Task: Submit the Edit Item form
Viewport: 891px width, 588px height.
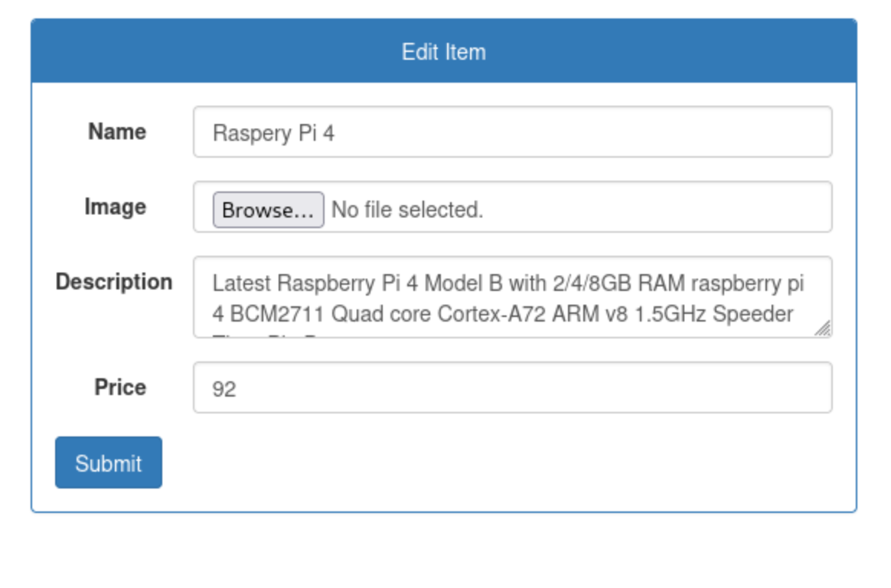Action: tap(108, 462)
